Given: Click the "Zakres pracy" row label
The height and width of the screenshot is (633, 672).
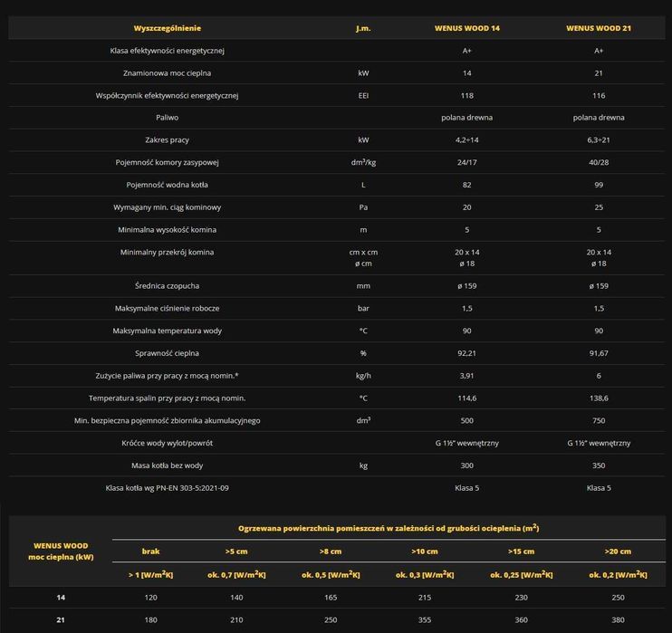Looking at the screenshot, I should click(168, 139).
